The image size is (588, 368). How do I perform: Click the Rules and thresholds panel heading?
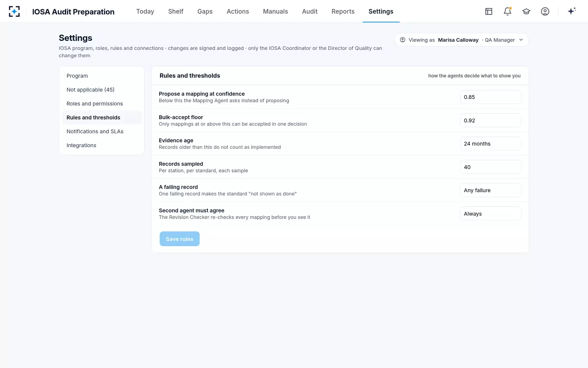pyautogui.click(x=190, y=76)
